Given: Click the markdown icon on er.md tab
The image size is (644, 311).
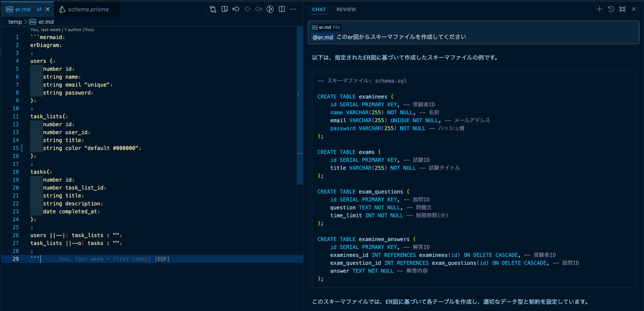Looking at the screenshot, I should point(9,10).
